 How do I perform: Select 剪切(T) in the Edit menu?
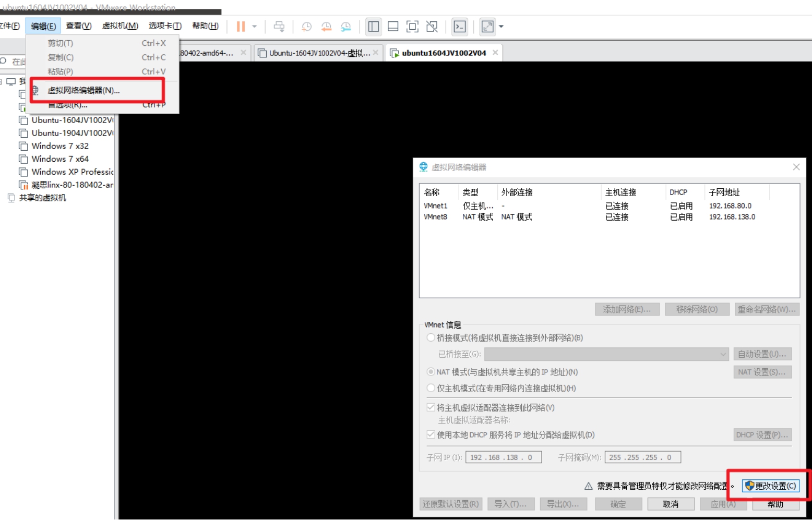(103, 43)
